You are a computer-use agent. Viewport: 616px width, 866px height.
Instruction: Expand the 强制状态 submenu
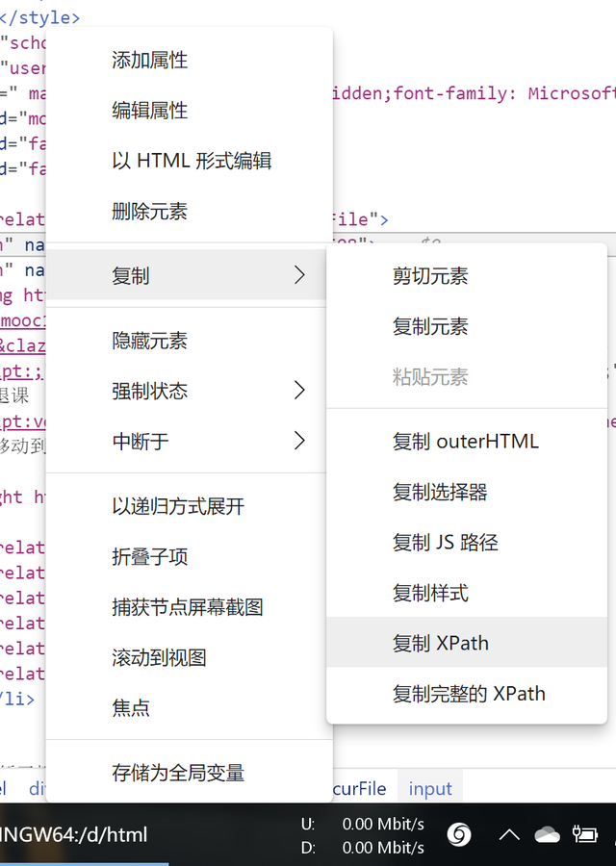[299, 391]
